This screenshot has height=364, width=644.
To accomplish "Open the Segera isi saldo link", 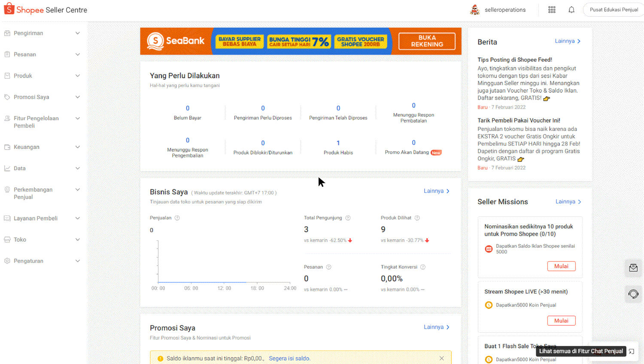I will click(x=291, y=358).
